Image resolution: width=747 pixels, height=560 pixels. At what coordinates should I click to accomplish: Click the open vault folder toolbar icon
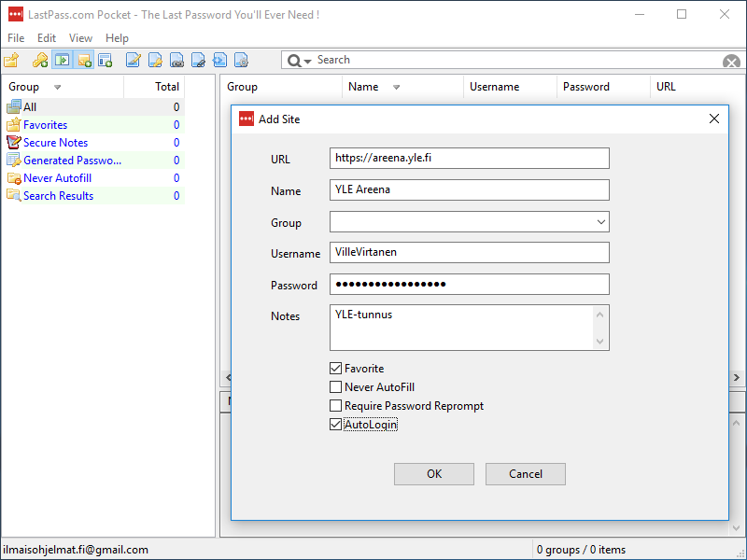(x=11, y=61)
